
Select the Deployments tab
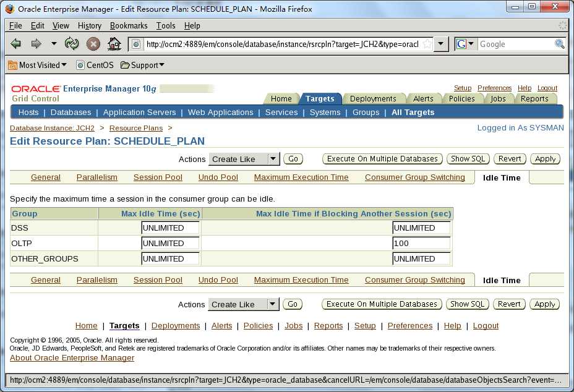(x=373, y=99)
